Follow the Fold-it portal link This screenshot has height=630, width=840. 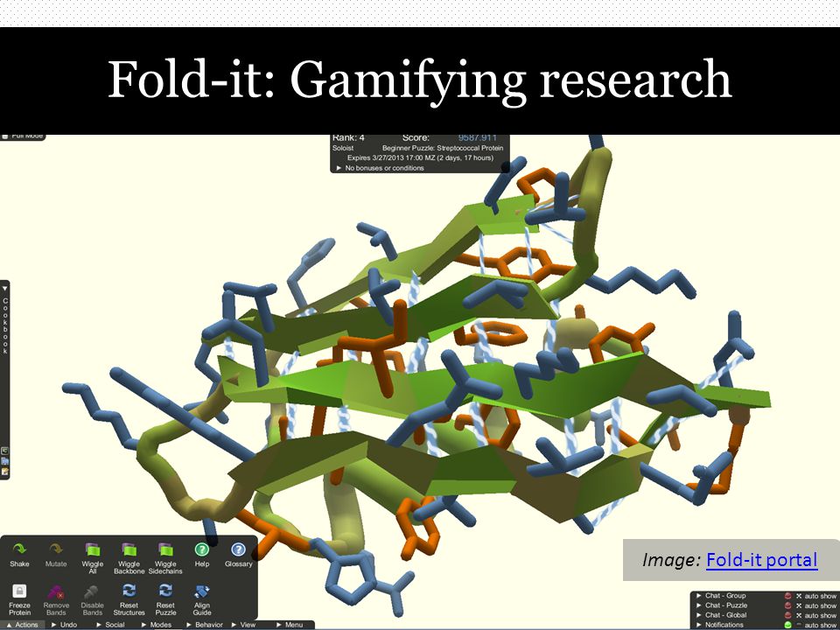tap(762, 560)
